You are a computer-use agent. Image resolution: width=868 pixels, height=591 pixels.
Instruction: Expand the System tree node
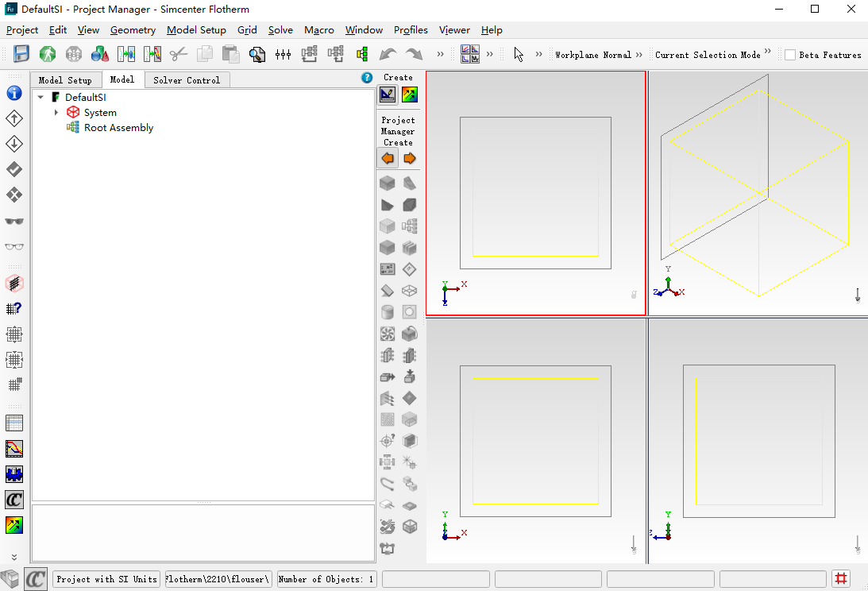point(56,113)
